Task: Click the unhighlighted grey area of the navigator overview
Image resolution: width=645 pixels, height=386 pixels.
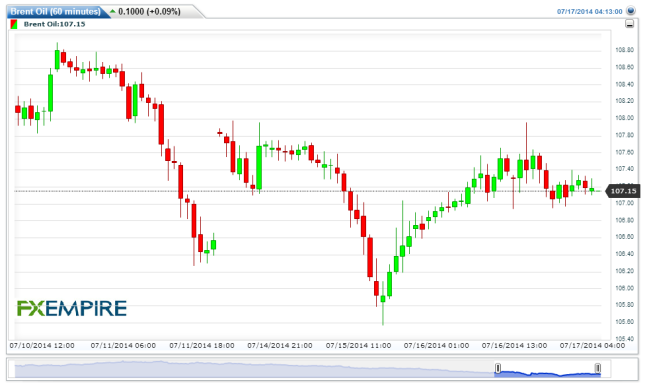Action: click(x=254, y=369)
